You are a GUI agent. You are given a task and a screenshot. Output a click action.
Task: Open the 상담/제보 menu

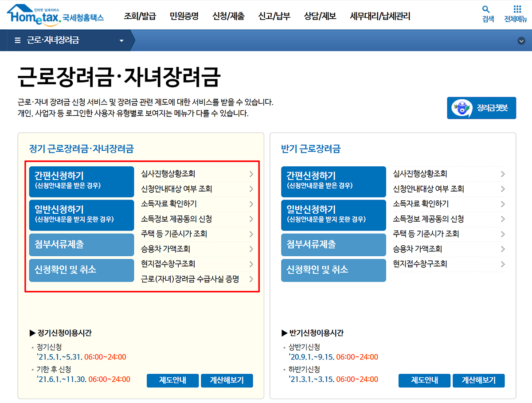320,16
